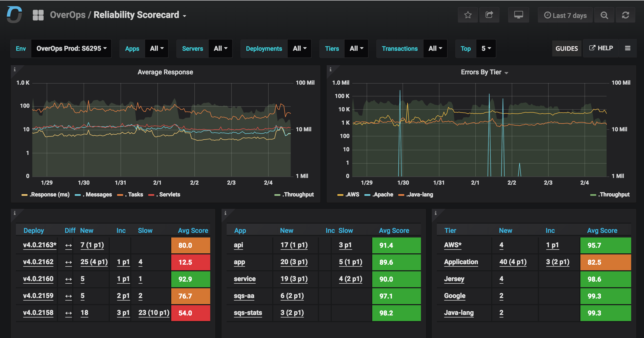Sort Tier table by Tier column
The image size is (644, 338).
450,231
